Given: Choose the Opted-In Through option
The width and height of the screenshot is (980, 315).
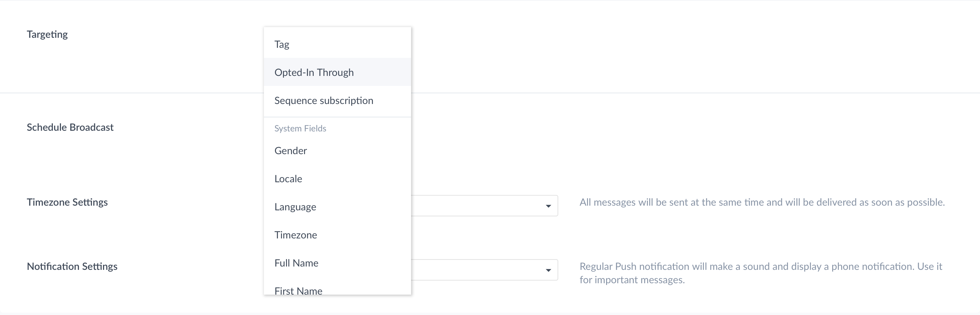Looking at the screenshot, I should pos(337,72).
